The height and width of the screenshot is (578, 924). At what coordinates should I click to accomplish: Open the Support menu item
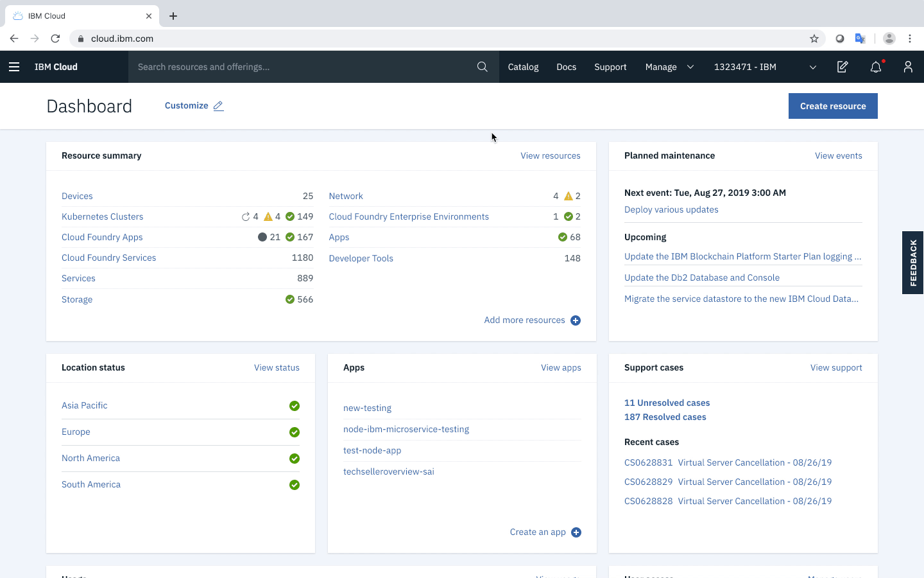(x=610, y=67)
